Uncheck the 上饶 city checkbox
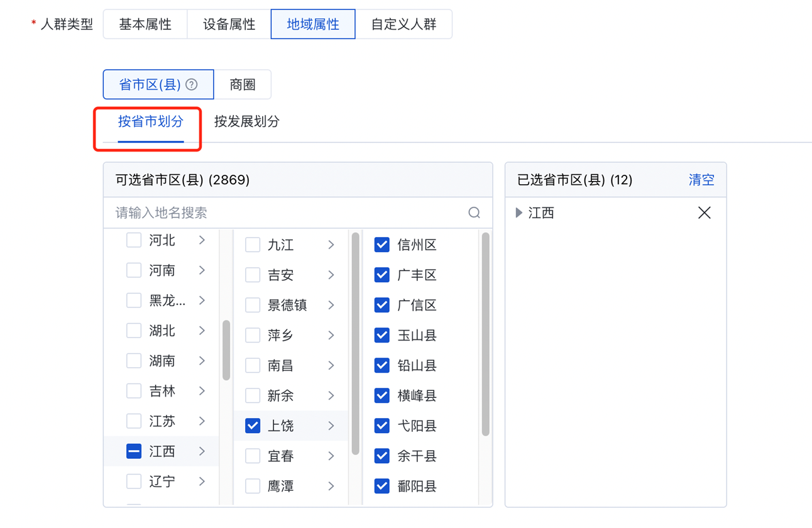 click(x=253, y=426)
